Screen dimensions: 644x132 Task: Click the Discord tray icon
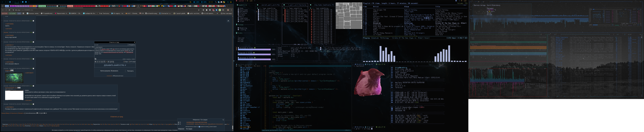[x=221, y=2]
